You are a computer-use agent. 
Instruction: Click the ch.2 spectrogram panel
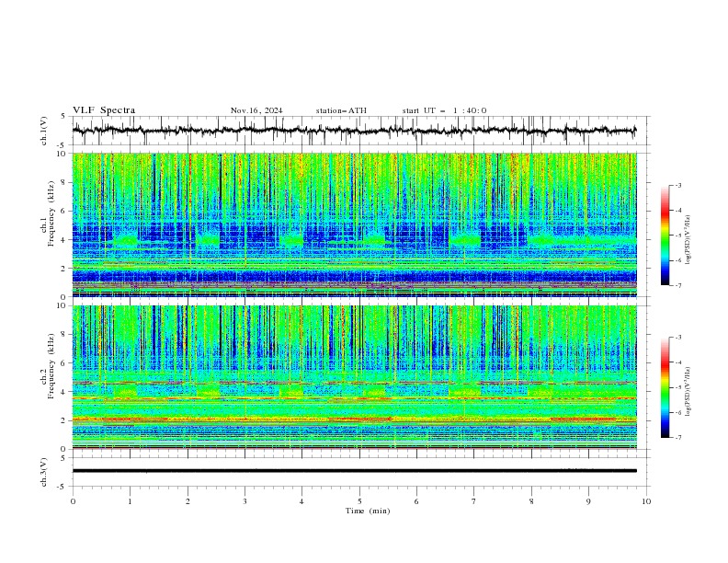354,377
